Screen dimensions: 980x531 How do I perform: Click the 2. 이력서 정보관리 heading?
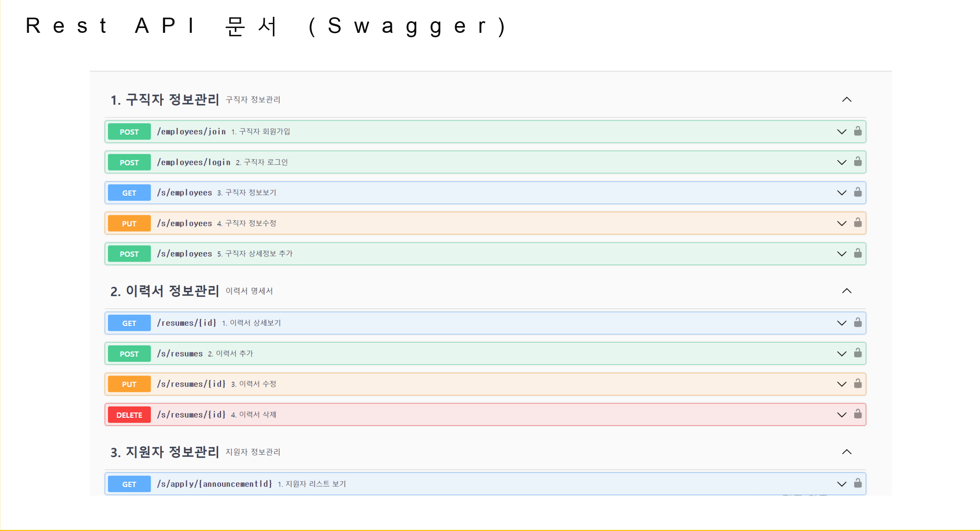pos(164,291)
